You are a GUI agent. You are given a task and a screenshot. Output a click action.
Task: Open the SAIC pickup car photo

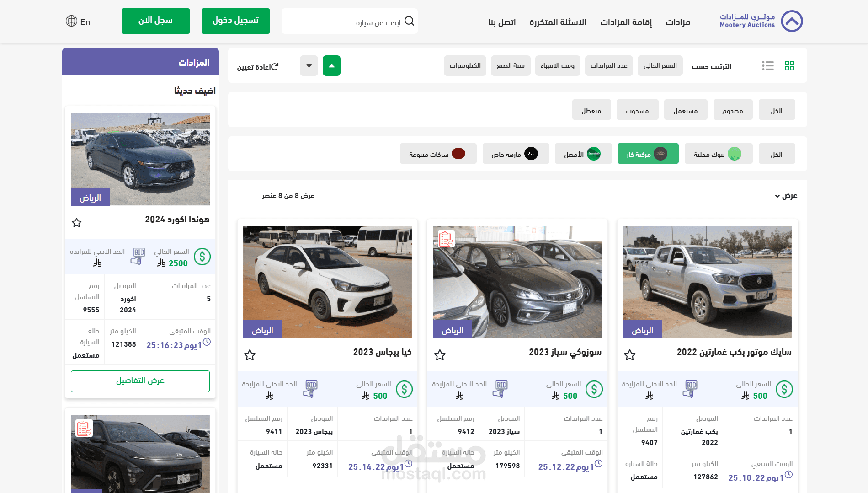click(707, 282)
